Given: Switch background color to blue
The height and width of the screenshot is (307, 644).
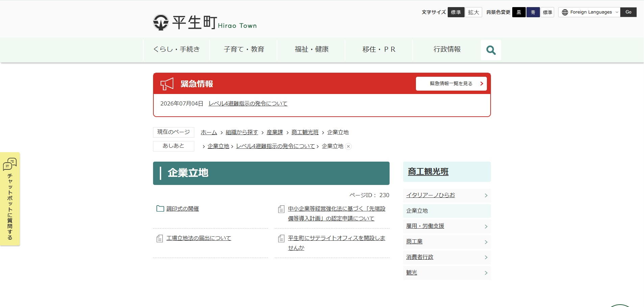Looking at the screenshot, I should coord(533,12).
